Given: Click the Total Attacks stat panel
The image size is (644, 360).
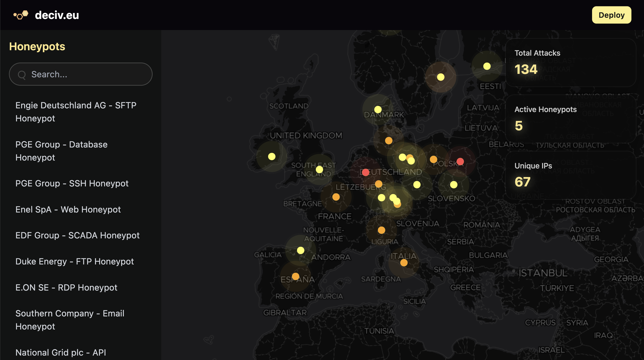Looking at the screenshot, I should 571,64.
